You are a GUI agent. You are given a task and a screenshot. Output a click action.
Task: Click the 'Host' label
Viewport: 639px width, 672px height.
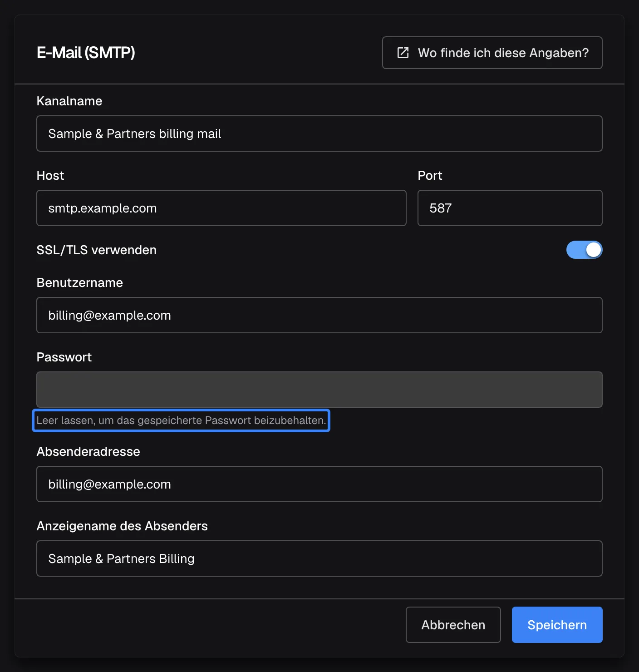tap(50, 175)
